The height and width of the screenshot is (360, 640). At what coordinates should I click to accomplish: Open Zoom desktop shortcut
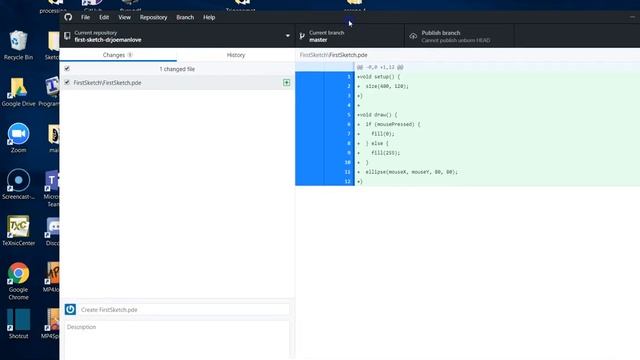click(18, 138)
